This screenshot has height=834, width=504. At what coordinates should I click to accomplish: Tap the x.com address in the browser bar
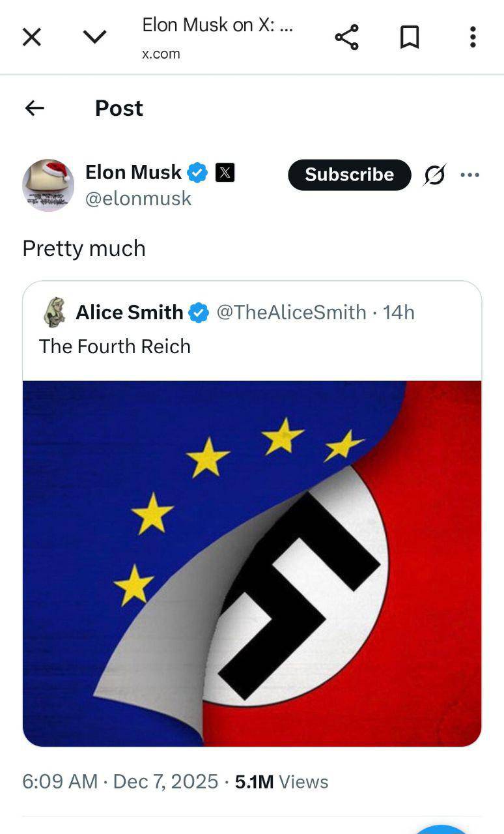(x=161, y=54)
